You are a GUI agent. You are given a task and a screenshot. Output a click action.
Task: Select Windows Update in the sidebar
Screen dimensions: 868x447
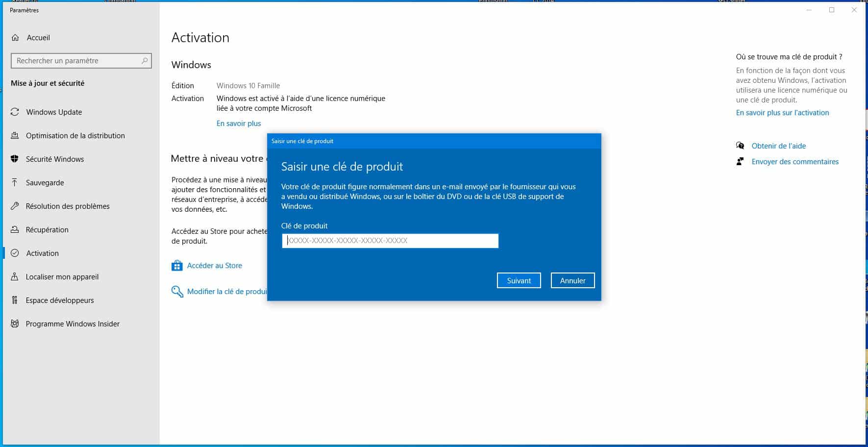14,112
